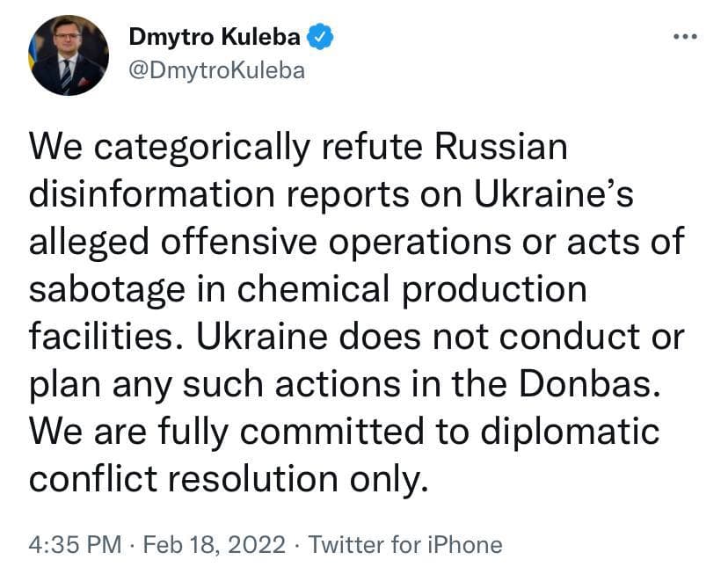The width and height of the screenshot is (728, 574).
Task: Click the phrase "We categorically refute Russian"
Action: point(299,146)
